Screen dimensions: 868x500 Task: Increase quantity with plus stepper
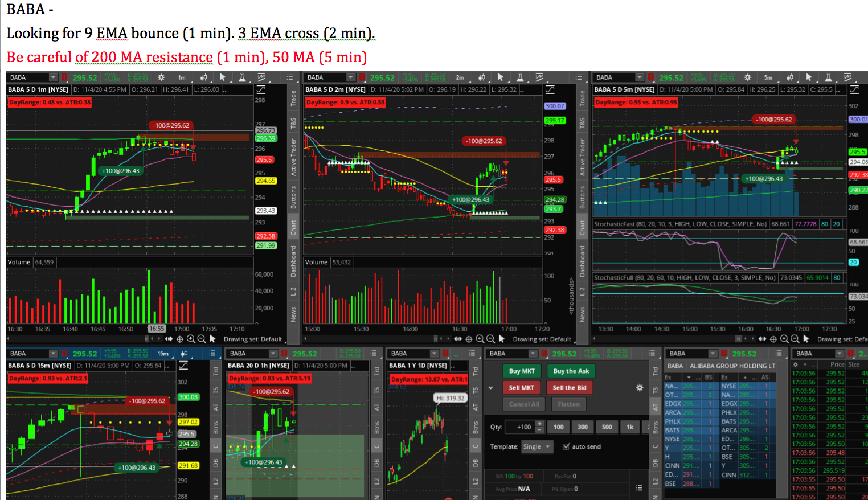click(540, 424)
